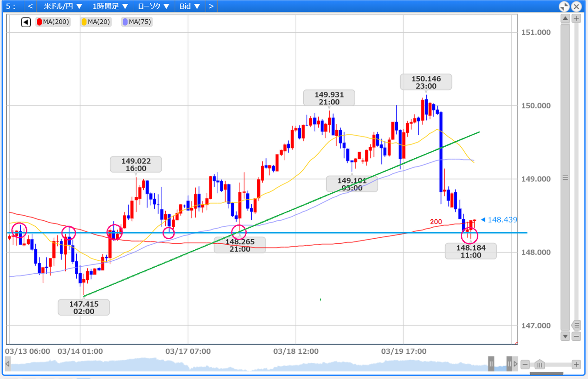Screen dimensions: 588x379
Task: Toggle the MA(75) moving average indicator
Action: [x=136, y=22]
